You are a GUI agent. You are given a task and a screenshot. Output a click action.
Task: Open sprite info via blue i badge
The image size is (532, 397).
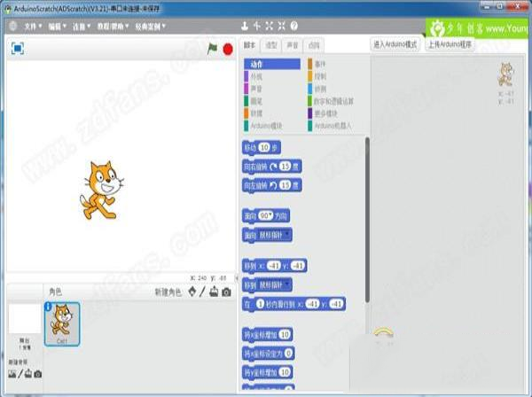click(48, 307)
